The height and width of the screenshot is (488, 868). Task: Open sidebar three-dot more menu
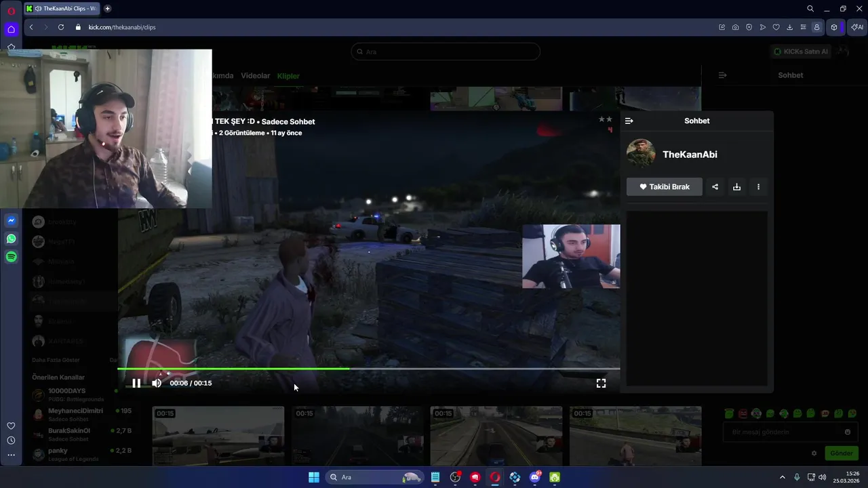click(11, 455)
